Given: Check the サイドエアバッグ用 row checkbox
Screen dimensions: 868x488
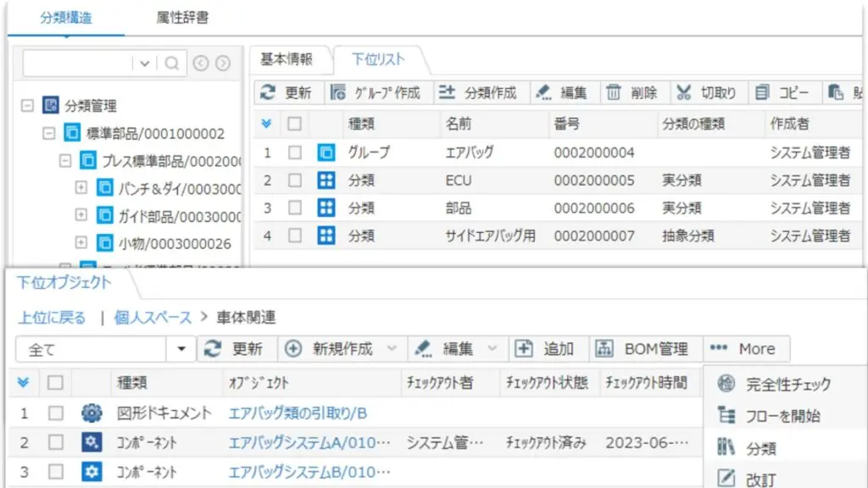Looking at the screenshot, I should pos(294,236).
